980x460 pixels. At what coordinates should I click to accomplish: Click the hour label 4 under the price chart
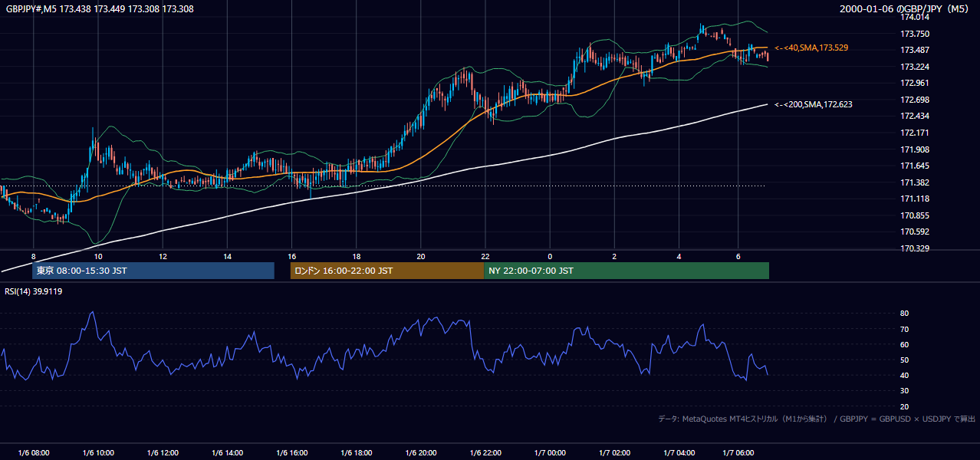pos(679,256)
